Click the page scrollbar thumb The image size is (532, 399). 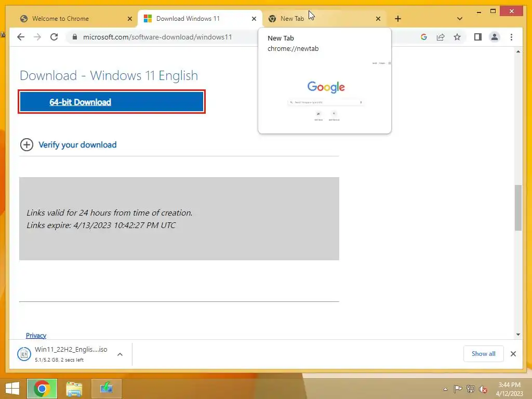(x=518, y=208)
